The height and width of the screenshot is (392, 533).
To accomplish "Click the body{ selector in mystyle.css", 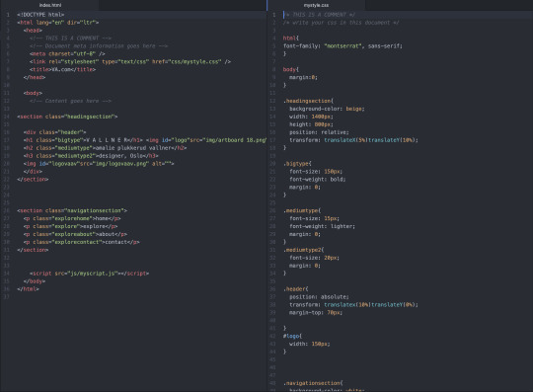I will pyautogui.click(x=290, y=69).
